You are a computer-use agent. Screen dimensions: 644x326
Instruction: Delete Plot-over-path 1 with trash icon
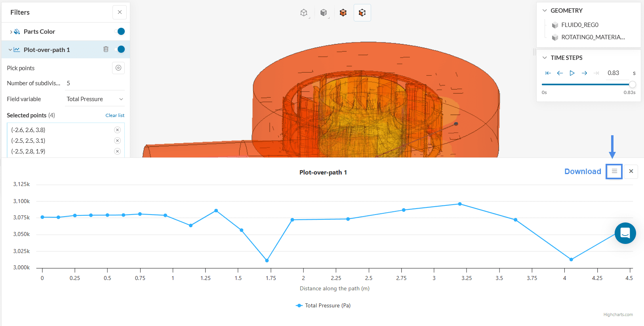point(106,49)
